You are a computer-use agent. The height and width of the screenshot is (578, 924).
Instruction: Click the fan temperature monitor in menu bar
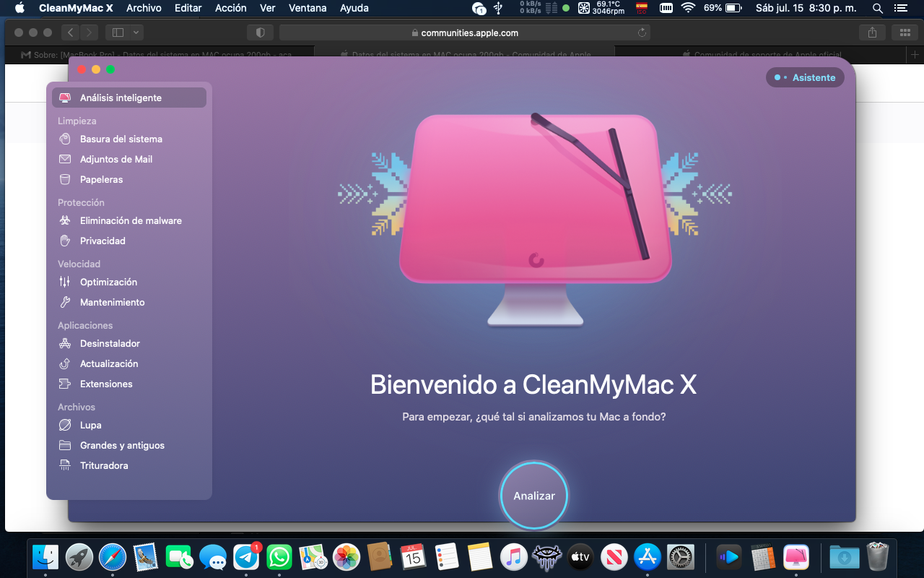[x=601, y=8]
